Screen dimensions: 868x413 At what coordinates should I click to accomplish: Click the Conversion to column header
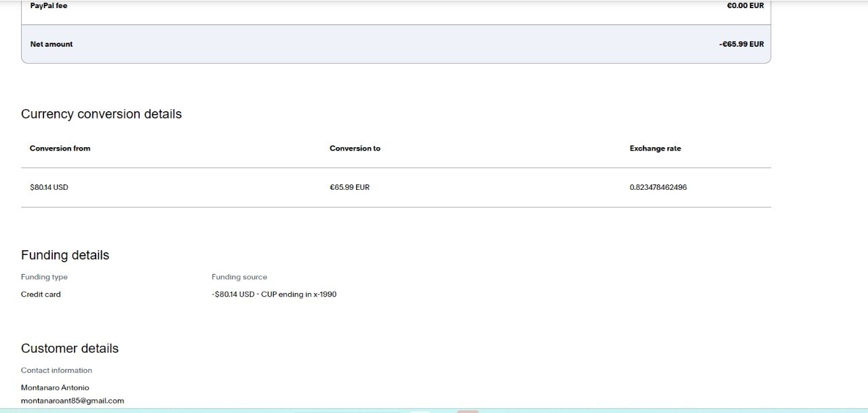tap(355, 149)
